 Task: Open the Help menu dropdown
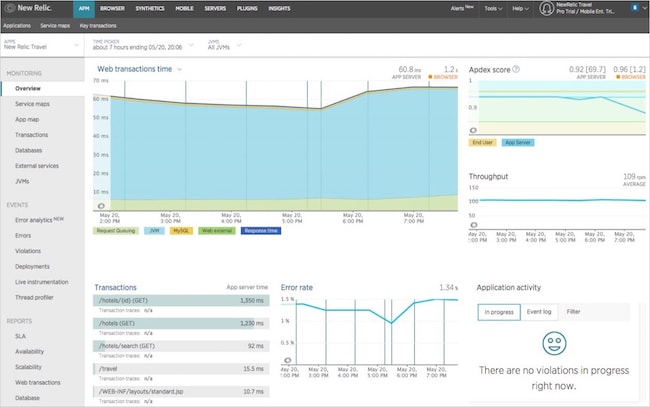point(520,8)
